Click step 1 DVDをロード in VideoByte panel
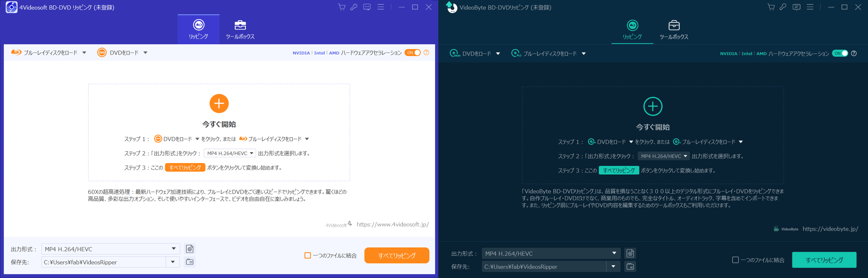The image size is (868, 278). click(x=610, y=142)
